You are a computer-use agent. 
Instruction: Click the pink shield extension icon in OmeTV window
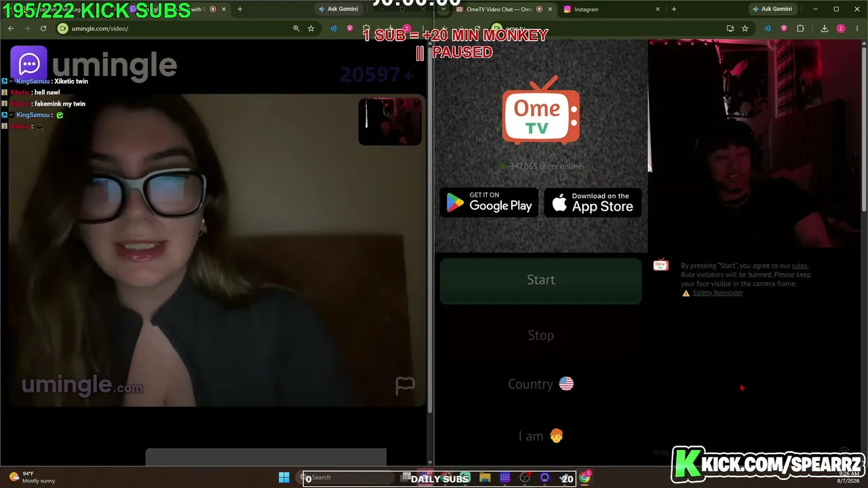coord(784,28)
